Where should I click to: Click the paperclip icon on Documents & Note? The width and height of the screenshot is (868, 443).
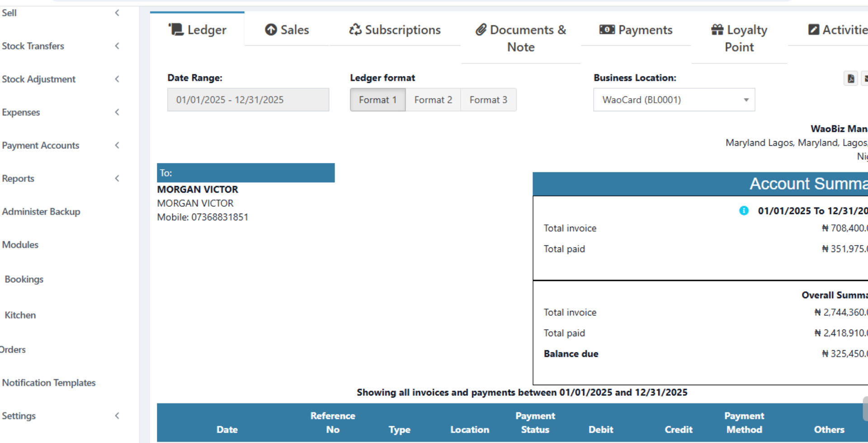(x=481, y=29)
